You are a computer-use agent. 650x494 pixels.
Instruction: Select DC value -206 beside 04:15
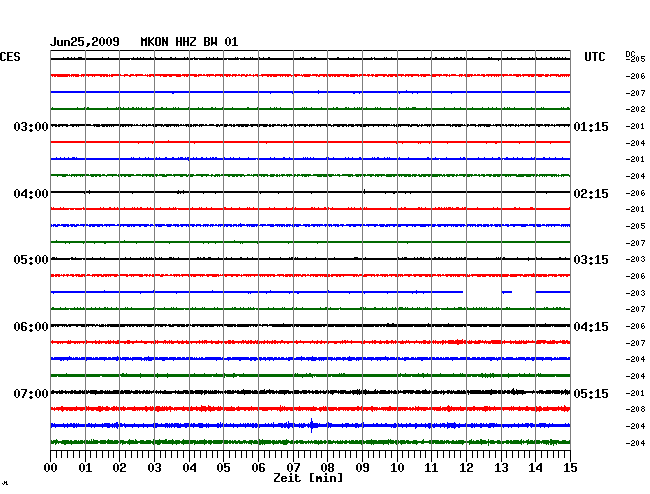635,326
